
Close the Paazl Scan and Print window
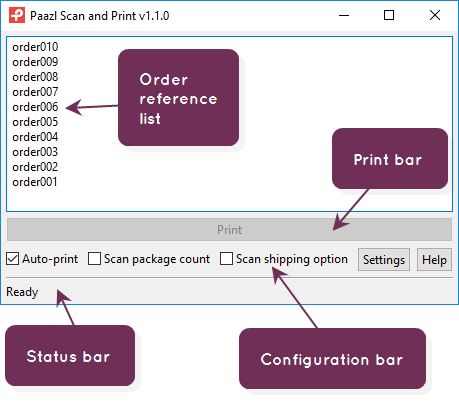click(435, 15)
